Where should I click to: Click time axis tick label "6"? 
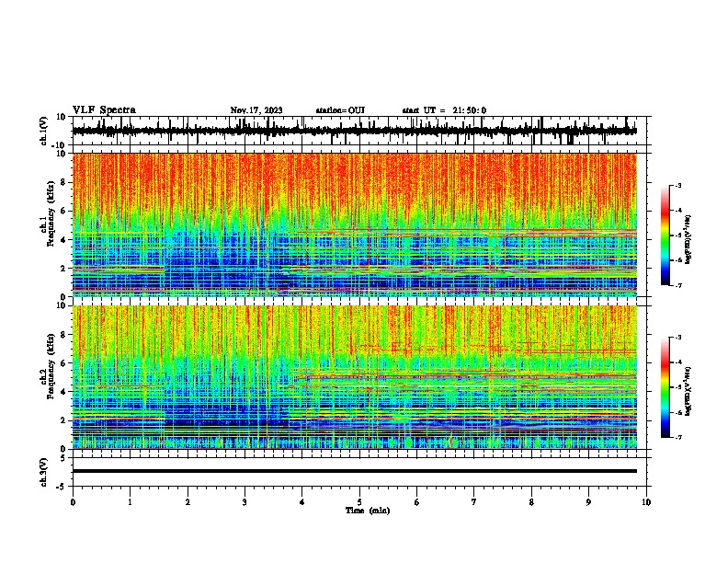pyautogui.click(x=417, y=502)
